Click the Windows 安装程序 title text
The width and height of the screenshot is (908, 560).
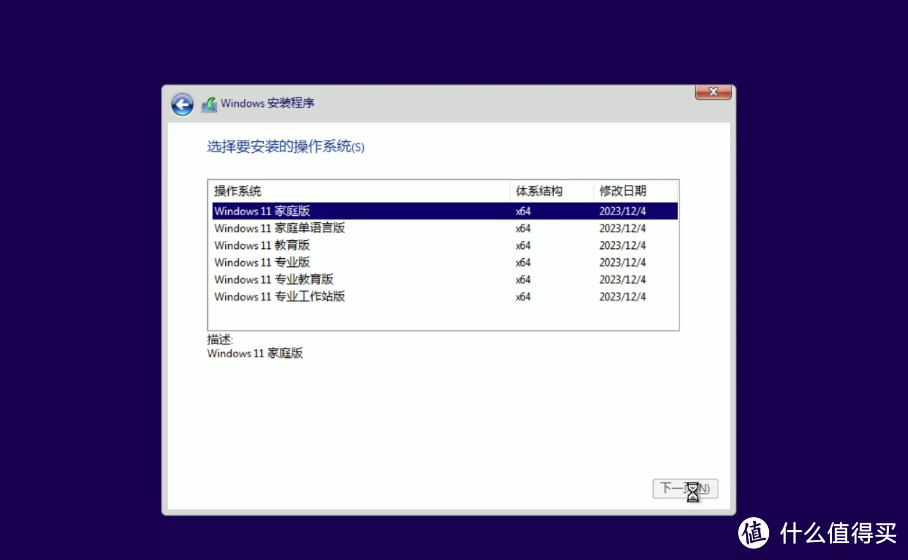(268, 103)
